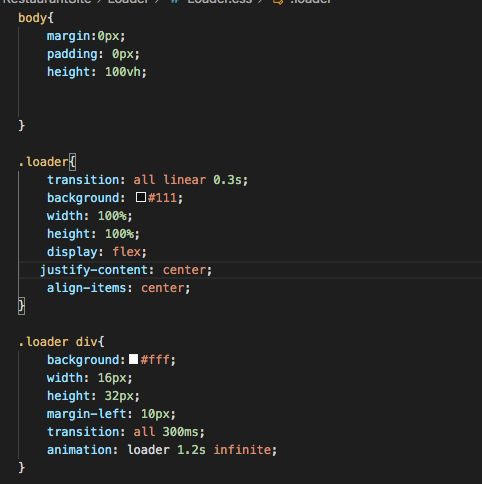The image size is (482, 484).
Task: Select the .loader symbol breadcrumb icon
Action: click(278, 1)
